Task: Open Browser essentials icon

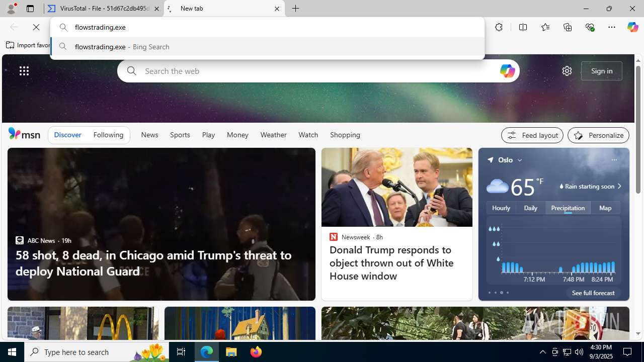Action: (x=590, y=27)
